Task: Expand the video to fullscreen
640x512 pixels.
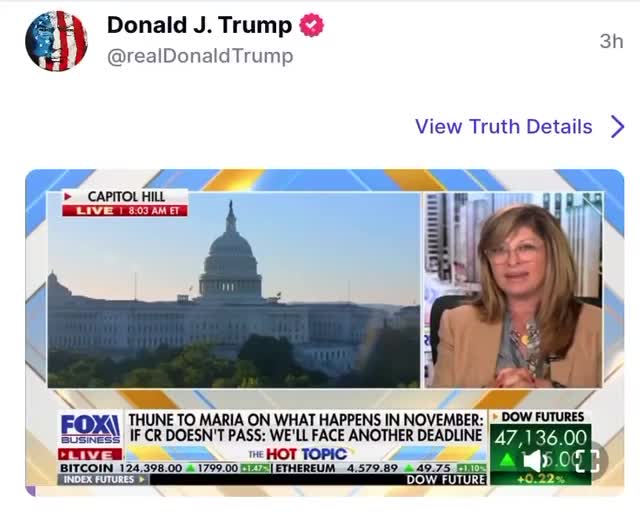Action: pyautogui.click(x=588, y=461)
